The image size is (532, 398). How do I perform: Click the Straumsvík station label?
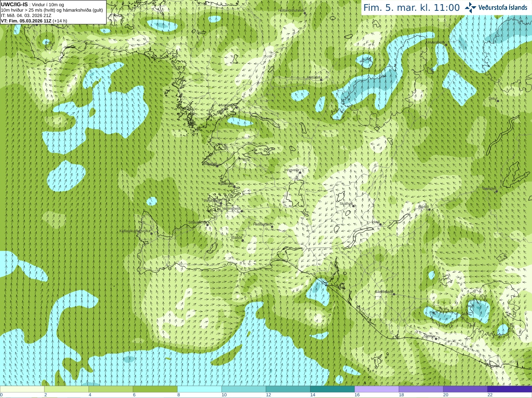click(x=197, y=223)
